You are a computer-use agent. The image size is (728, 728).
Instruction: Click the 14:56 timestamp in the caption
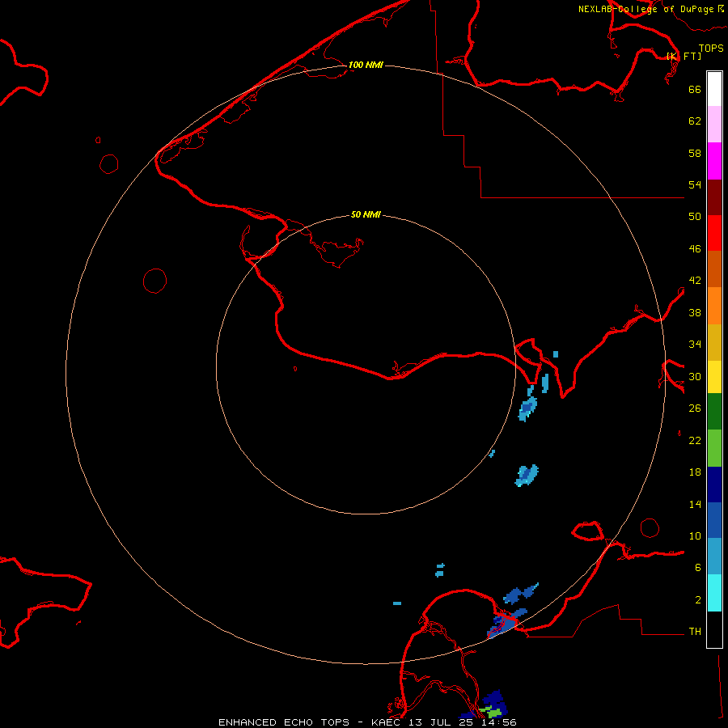pos(499,722)
